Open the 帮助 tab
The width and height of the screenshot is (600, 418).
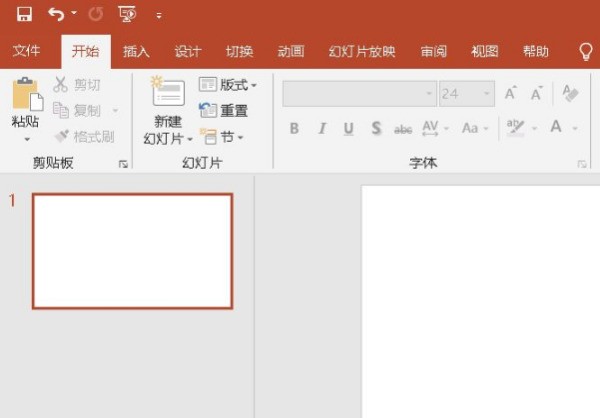pyautogui.click(x=536, y=51)
